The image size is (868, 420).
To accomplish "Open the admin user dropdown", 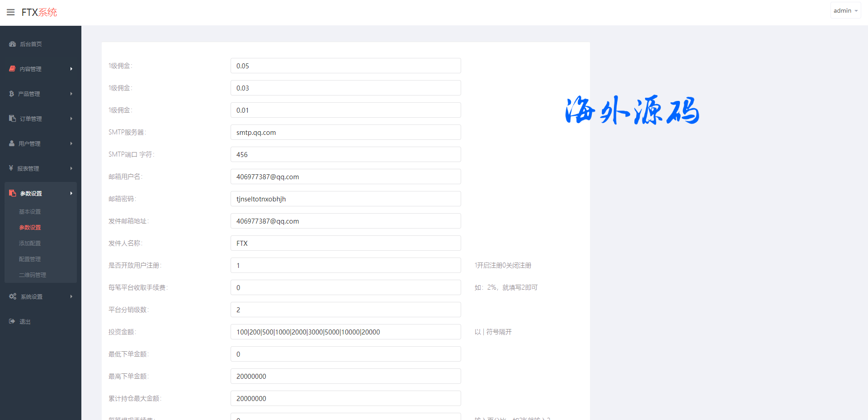I will pyautogui.click(x=845, y=10).
